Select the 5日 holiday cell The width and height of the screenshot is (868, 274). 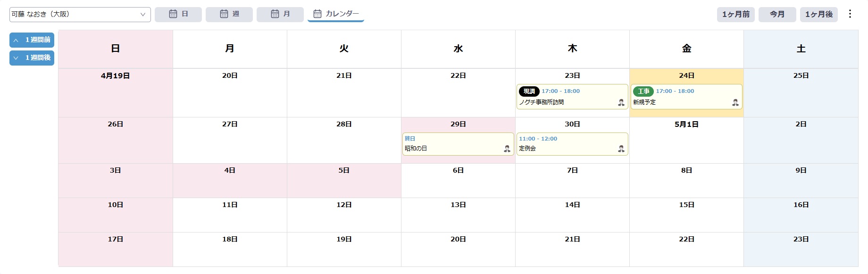tap(344, 181)
